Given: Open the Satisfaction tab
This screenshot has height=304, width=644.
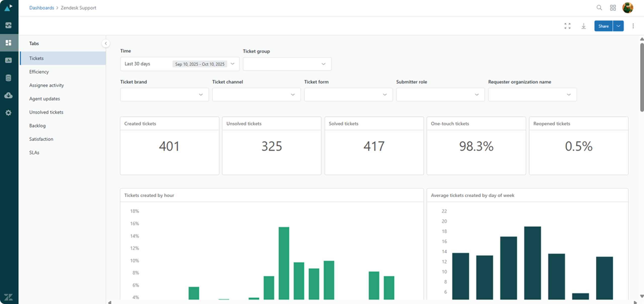Looking at the screenshot, I should [41, 139].
